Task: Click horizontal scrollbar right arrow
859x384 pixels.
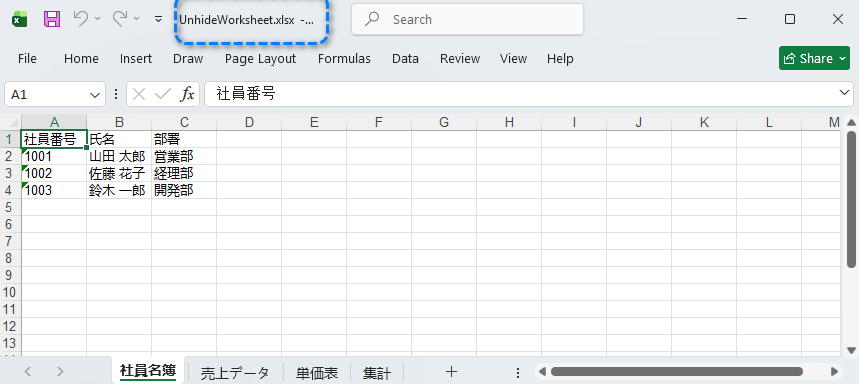Action: pos(834,372)
